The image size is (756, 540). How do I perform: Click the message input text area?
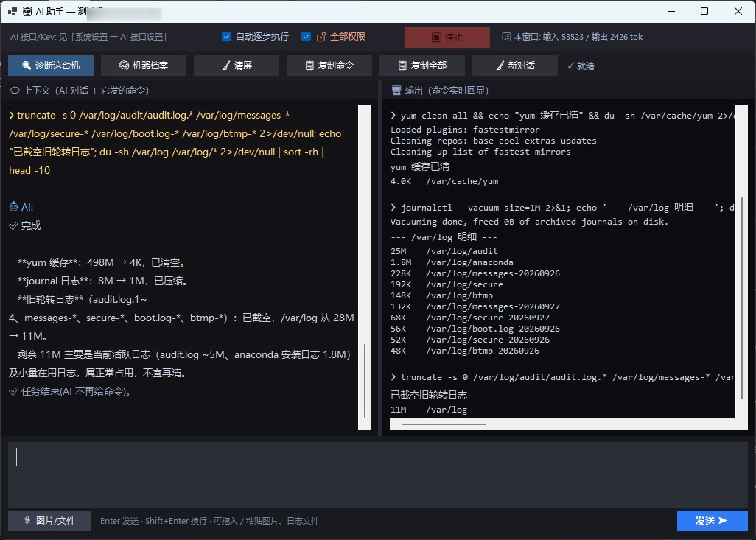377,475
